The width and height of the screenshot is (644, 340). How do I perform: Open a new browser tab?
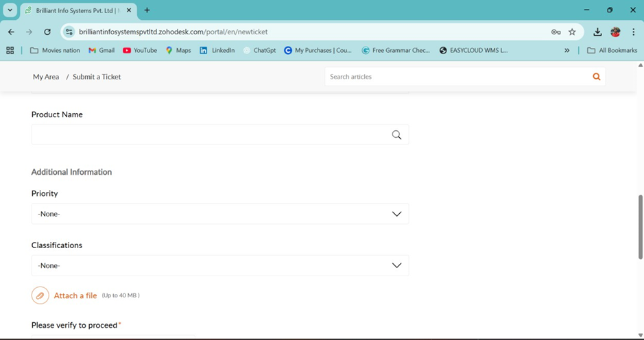pos(147,10)
